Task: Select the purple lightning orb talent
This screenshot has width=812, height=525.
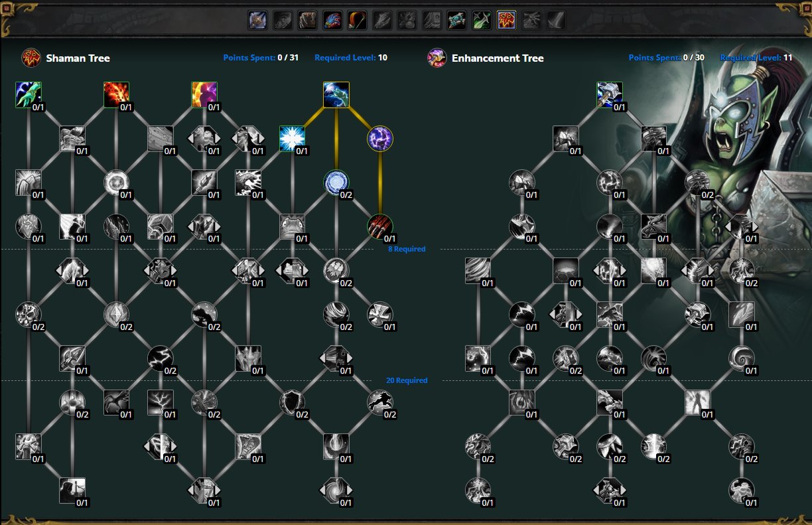Action: (x=380, y=139)
